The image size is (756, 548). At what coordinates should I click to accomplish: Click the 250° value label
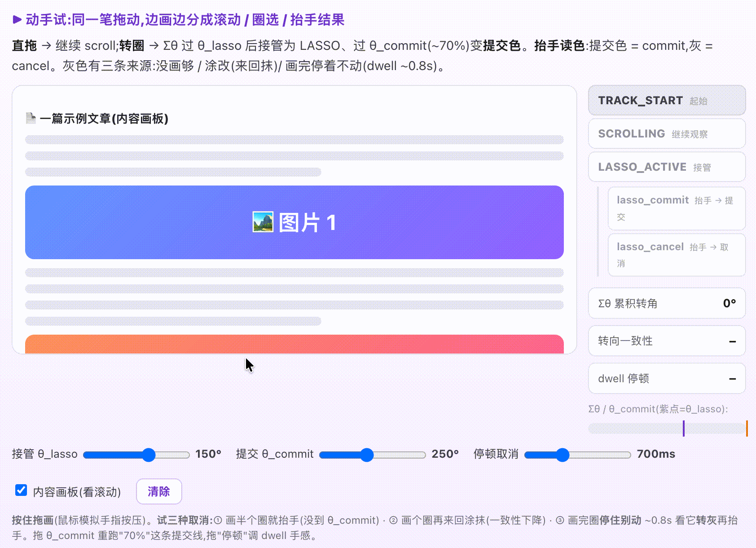pos(445,454)
